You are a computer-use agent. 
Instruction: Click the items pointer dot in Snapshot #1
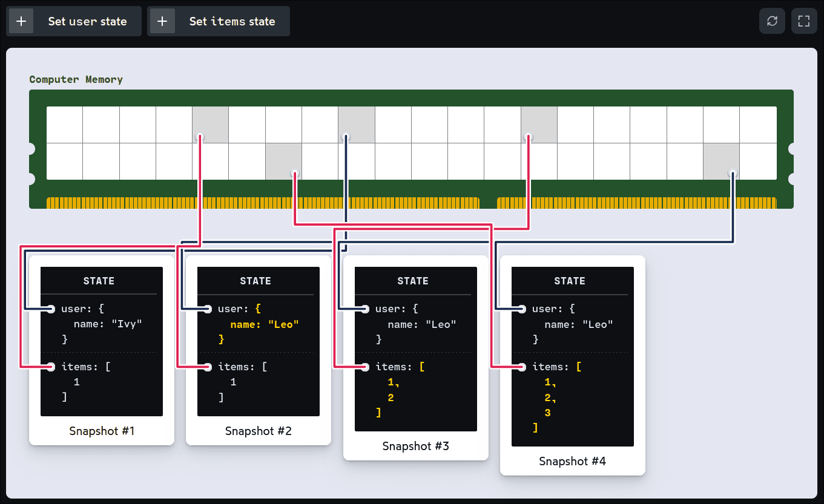(51, 367)
